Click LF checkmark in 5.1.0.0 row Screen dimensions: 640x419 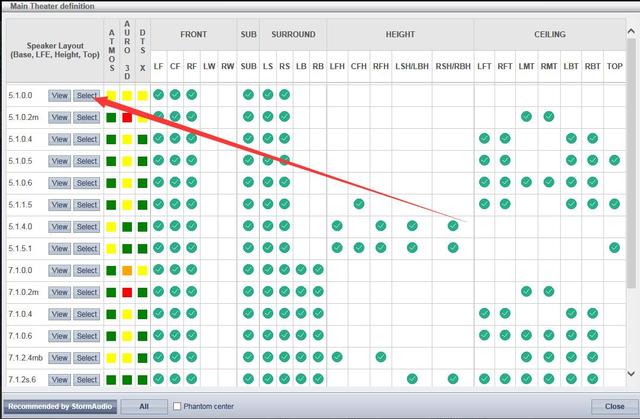click(x=158, y=95)
